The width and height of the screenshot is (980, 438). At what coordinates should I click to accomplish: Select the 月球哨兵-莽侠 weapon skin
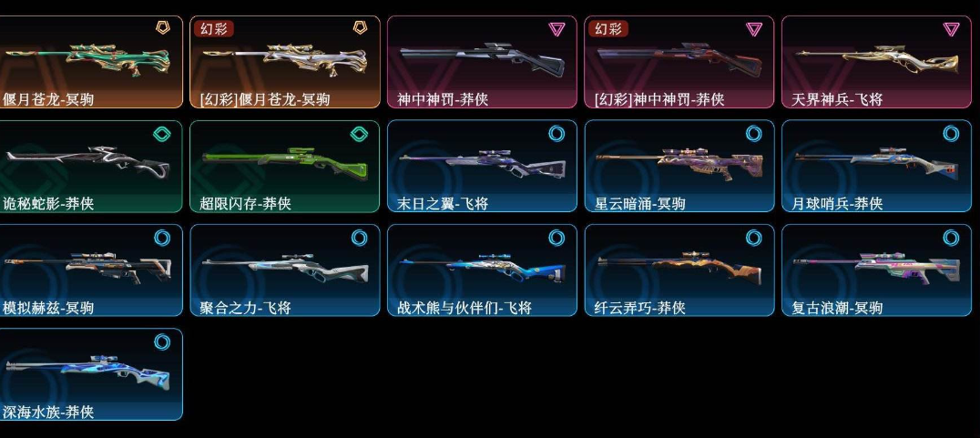pos(876,167)
